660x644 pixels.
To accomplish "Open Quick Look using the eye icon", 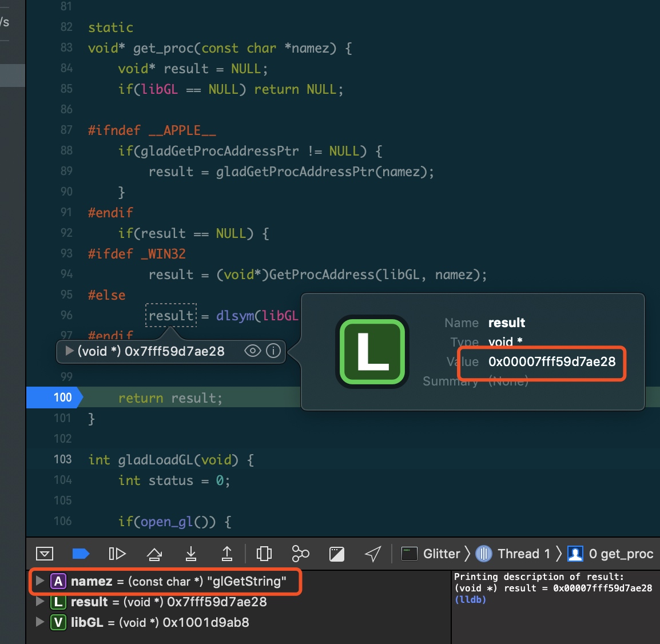I will (252, 351).
